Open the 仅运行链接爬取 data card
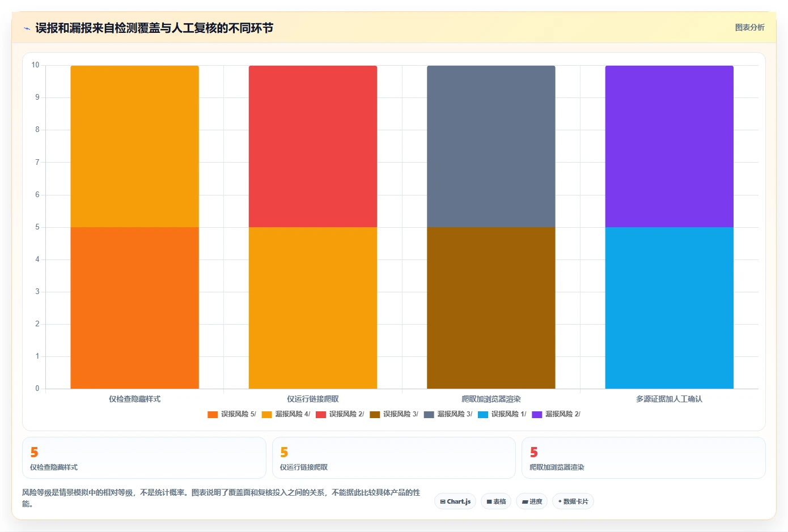This screenshot has height=532, width=788. (x=394, y=458)
